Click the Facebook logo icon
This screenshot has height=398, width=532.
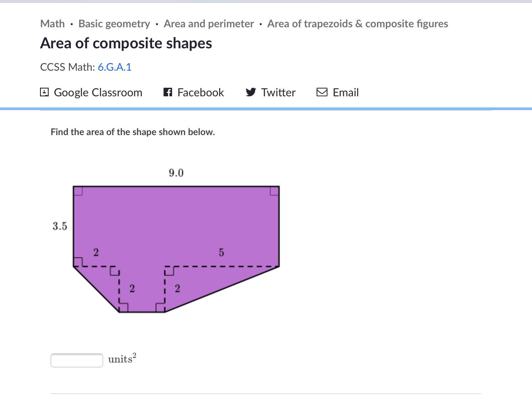168,92
